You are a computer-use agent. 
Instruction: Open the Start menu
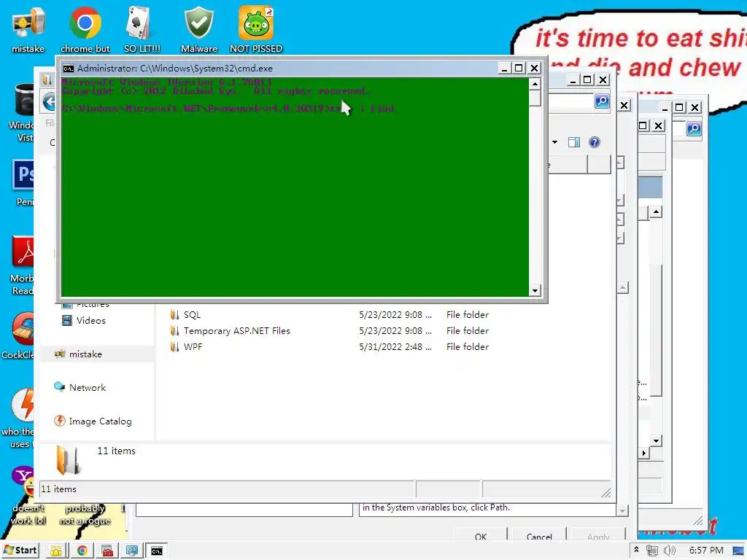coord(20,551)
